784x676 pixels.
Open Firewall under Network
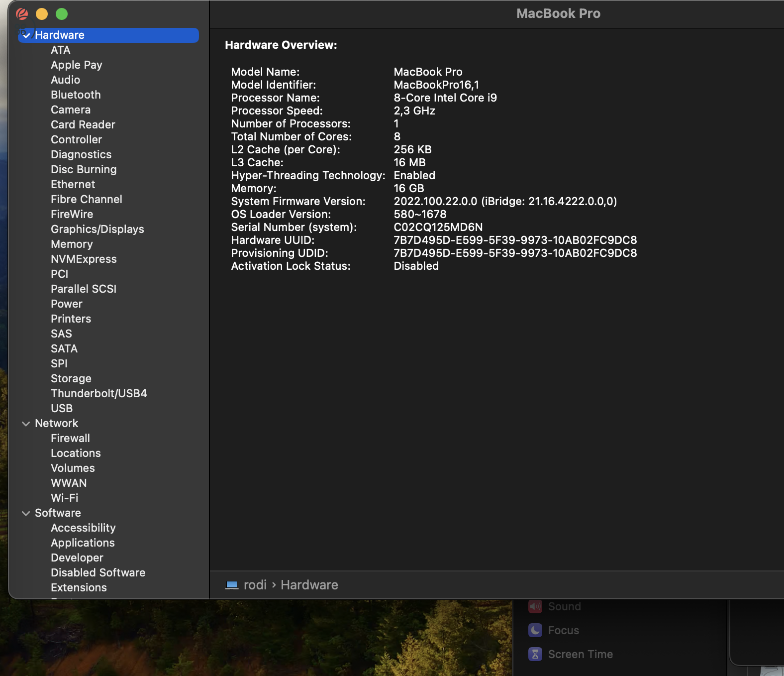pyautogui.click(x=71, y=438)
